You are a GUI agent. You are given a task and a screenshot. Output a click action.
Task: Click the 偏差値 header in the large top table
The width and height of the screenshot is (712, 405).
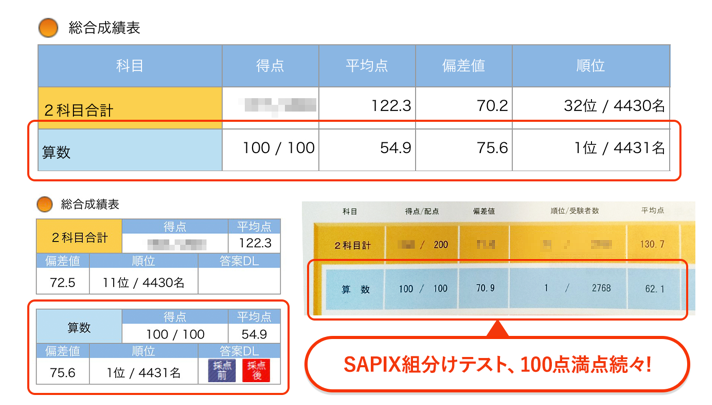click(464, 66)
